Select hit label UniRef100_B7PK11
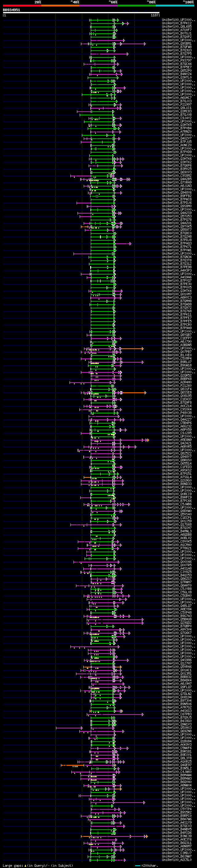The width and height of the screenshot is (197, 868). (177, 315)
